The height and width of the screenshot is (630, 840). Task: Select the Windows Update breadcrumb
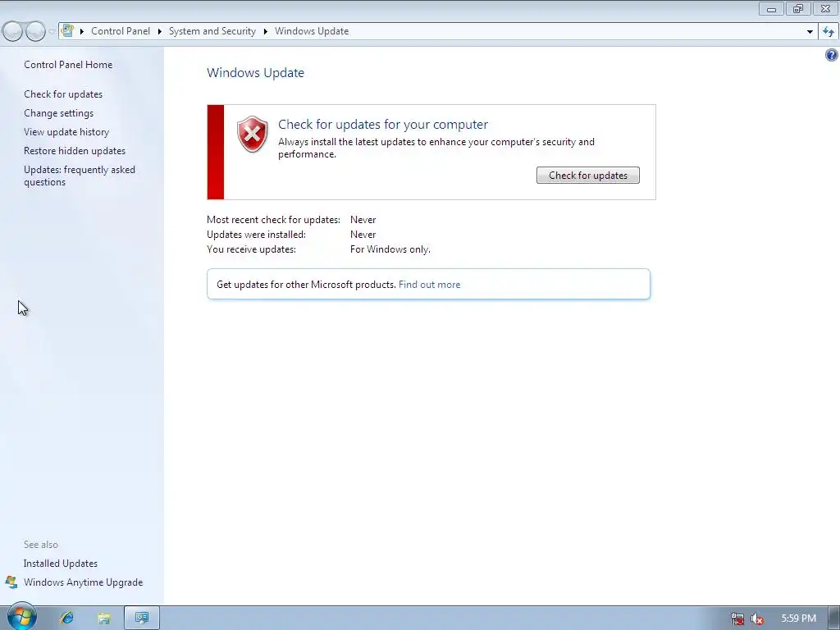[312, 31]
